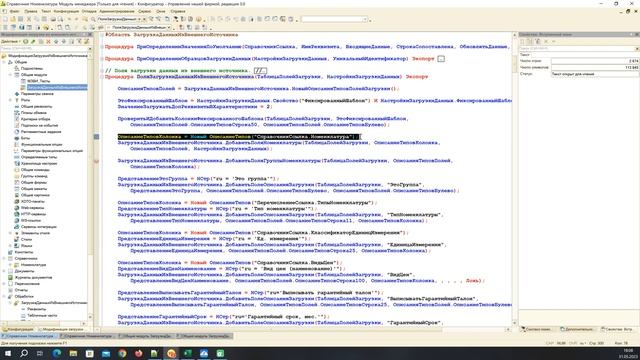
Task: Open the Сервис menu
Action: (x=144, y=11)
